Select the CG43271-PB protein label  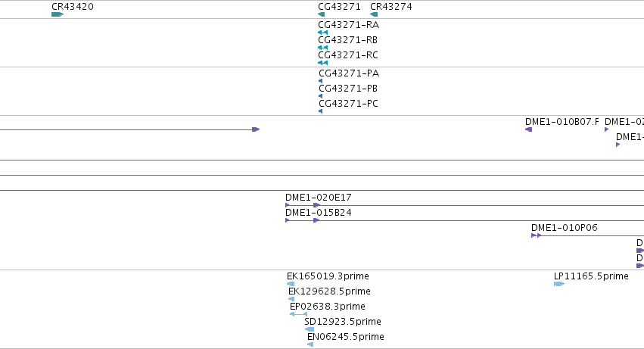click(348, 89)
